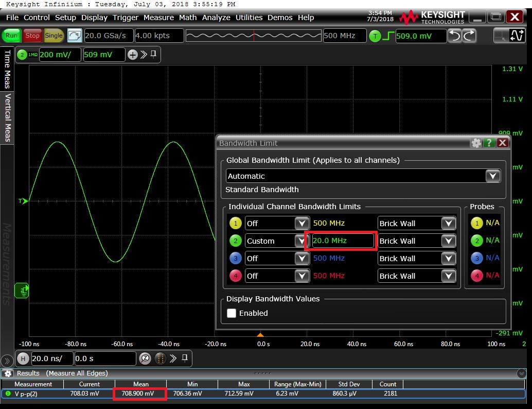The image size is (532, 409).
Task: Open the Bandwidth Limit dialog help icon
Action: 489,143
